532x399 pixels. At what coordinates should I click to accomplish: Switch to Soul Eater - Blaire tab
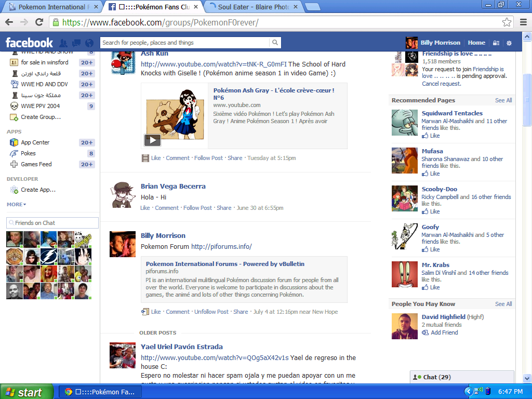254,7
